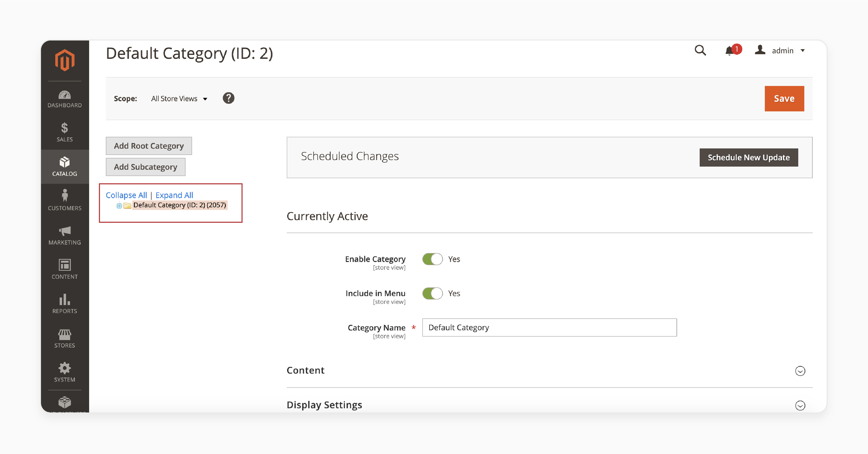Open the notifications bell icon

click(730, 51)
